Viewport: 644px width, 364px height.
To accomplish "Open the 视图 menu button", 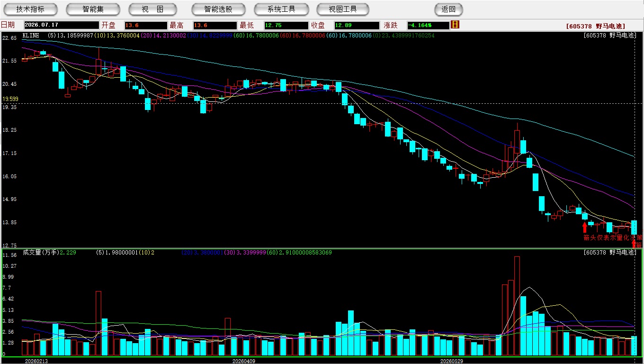I will tap(153, 9).
